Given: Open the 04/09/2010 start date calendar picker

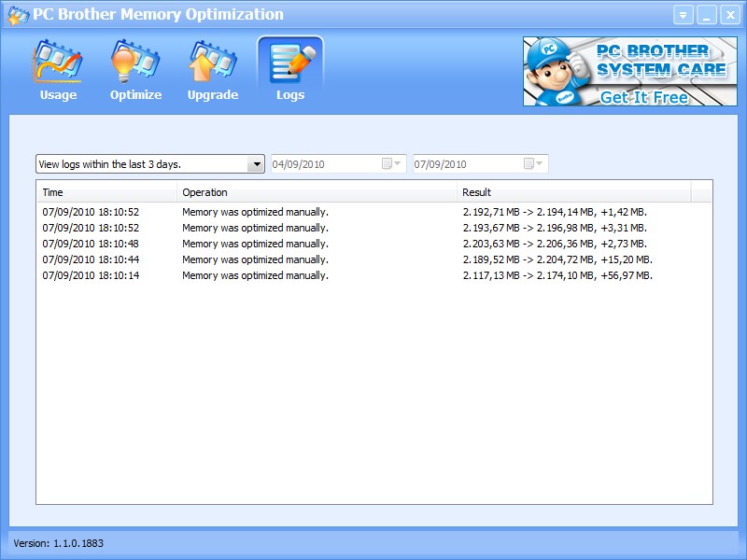Looking at the screenshot, I should [x=391, y=164].
